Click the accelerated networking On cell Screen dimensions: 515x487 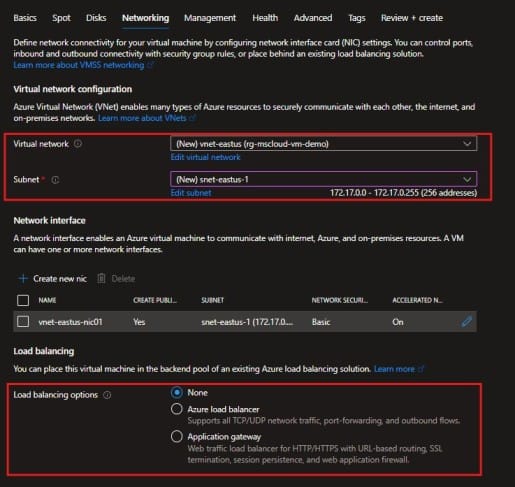tap(398, 322)
